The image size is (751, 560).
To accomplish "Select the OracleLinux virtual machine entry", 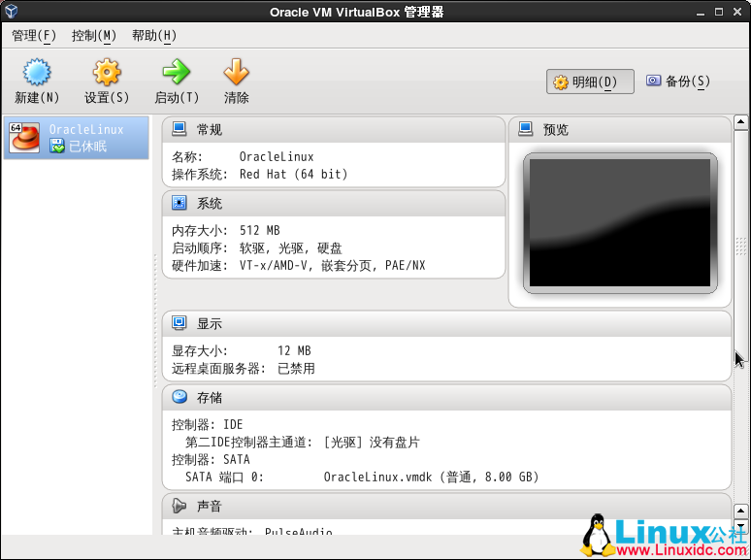I will click(x=77, y=138).
